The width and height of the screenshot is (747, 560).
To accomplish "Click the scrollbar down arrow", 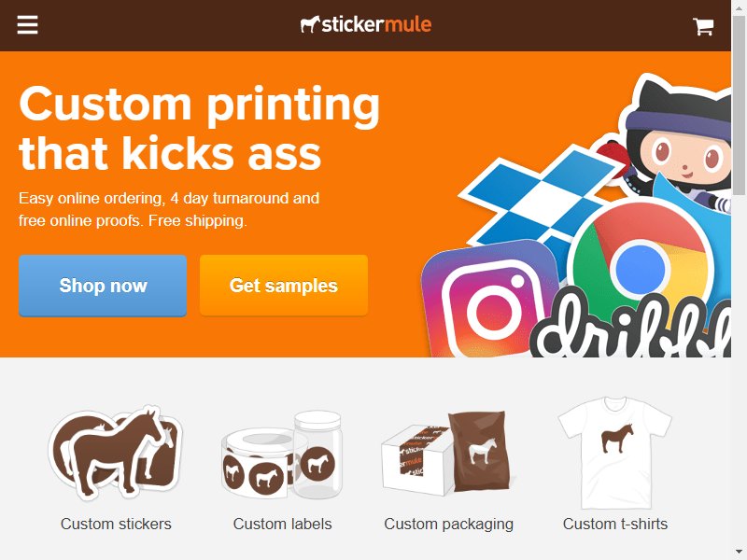I will (x=739, y=553).
